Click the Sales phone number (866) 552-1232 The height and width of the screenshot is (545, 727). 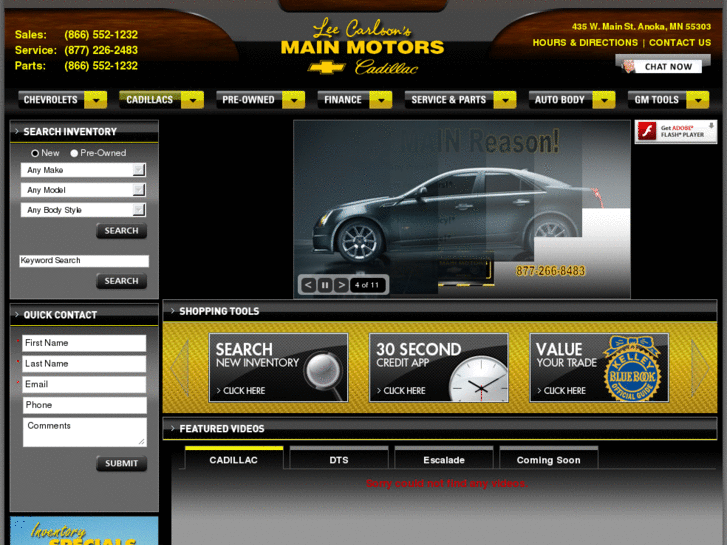(x=101, y=35)
